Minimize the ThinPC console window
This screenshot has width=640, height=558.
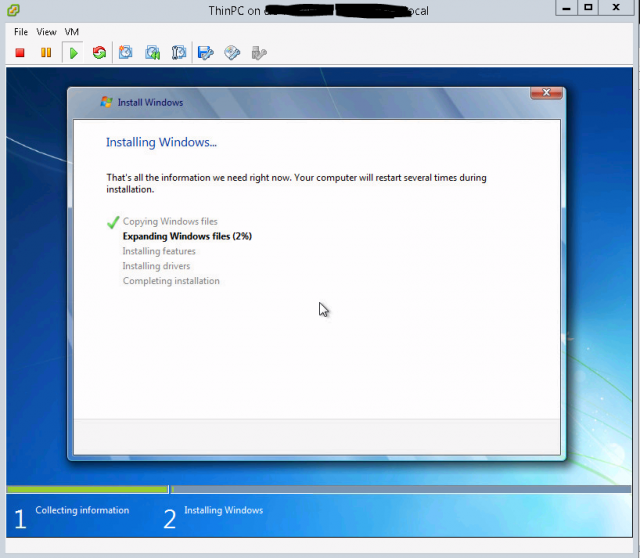click(x=566, y=8)
